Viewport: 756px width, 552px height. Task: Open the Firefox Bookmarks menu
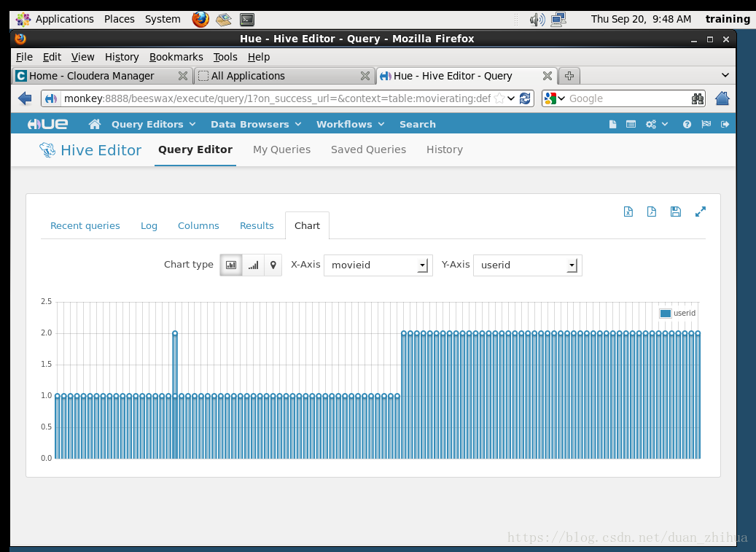[x=176, y=57]
